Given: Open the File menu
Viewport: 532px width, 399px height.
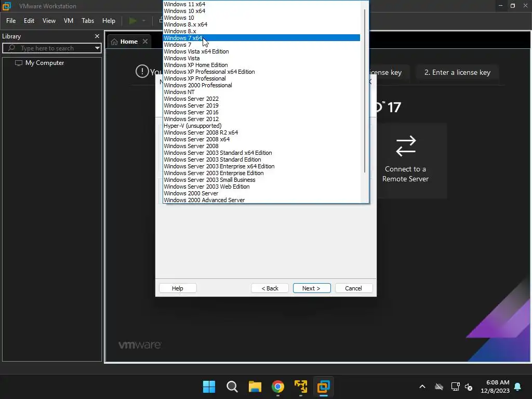Looking at the screenshot, I should [11, 21].
